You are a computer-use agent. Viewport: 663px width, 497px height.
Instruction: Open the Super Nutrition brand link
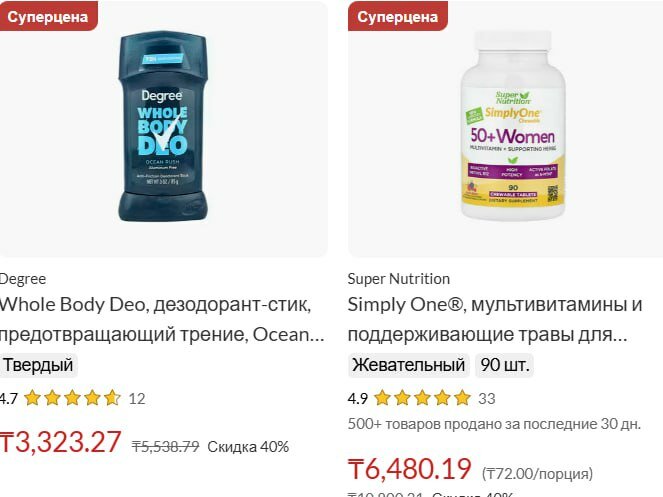click(x=399, y=279)
